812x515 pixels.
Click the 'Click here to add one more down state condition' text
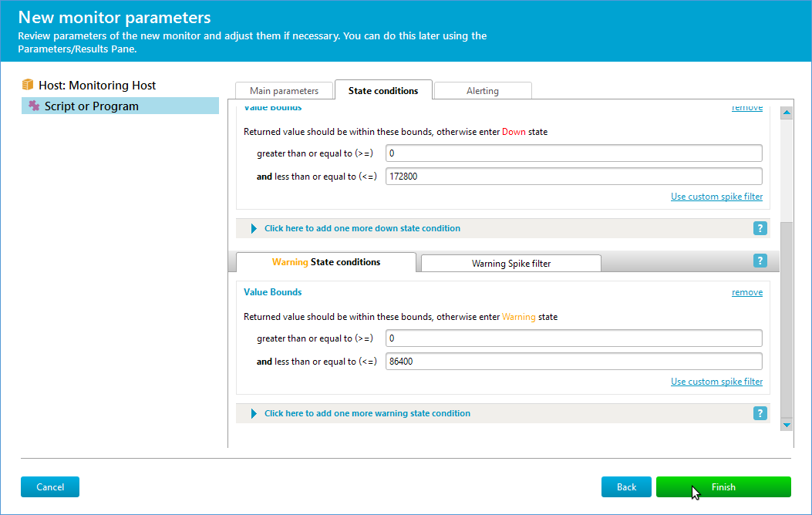362,228
